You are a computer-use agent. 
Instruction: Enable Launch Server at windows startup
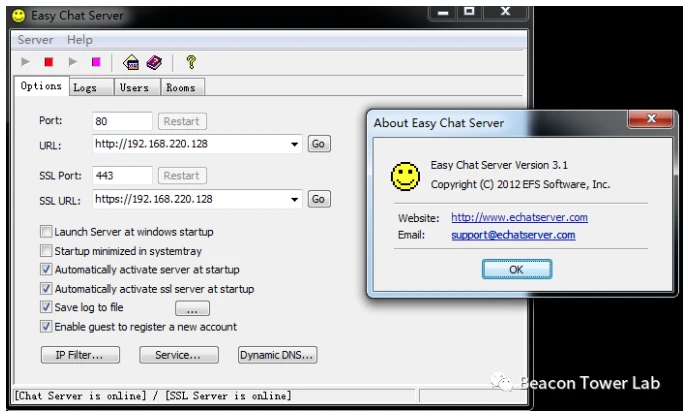coord(46,231)
